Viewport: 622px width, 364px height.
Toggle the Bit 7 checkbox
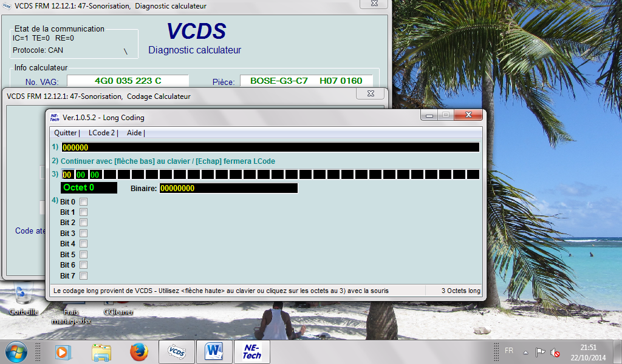pos(84,276)
